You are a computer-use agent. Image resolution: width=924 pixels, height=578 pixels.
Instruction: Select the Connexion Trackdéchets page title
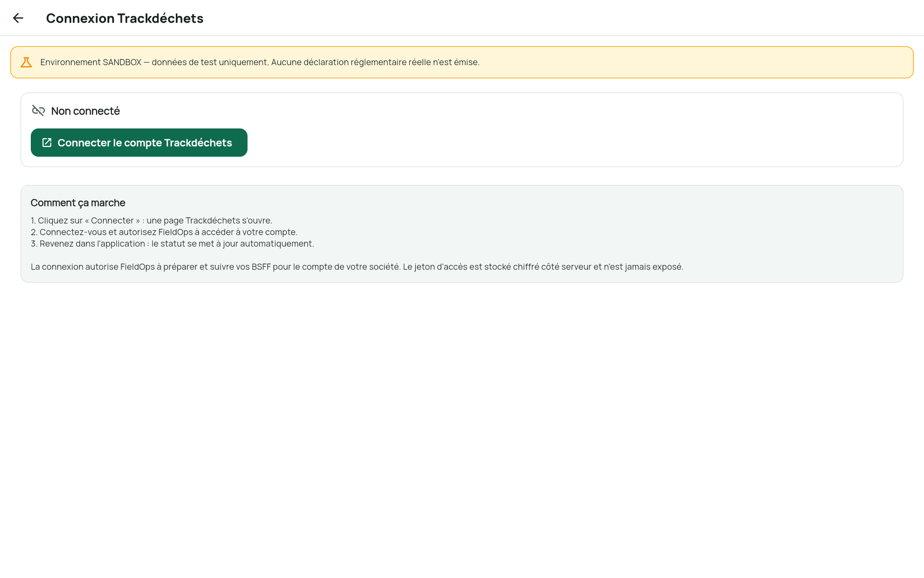click(124, 18)
